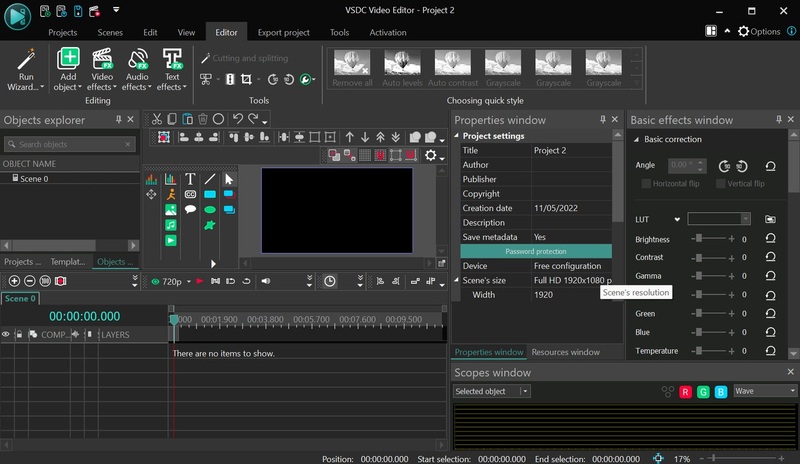The width and height of the screenshot is (800, 464).
Task: Open the Selected object dropdown
Action: coord(491,391)
